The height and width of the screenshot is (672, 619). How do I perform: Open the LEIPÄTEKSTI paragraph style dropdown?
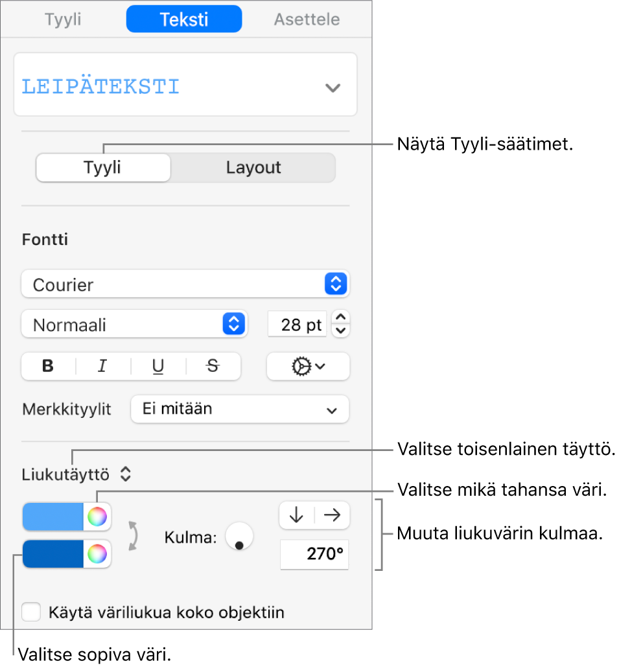point(185,84)
